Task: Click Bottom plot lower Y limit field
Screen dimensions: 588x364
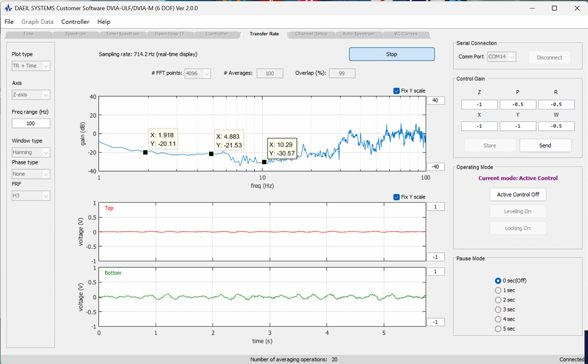Action: 436,323
